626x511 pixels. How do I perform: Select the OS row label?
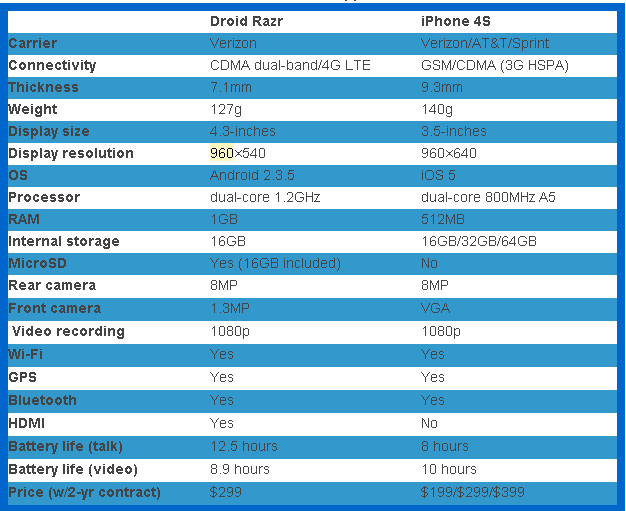(x=18, y=175)
